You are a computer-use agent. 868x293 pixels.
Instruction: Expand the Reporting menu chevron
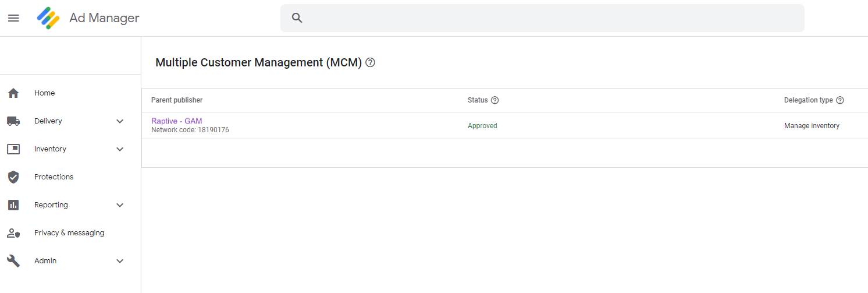click(x=120, y=205)
